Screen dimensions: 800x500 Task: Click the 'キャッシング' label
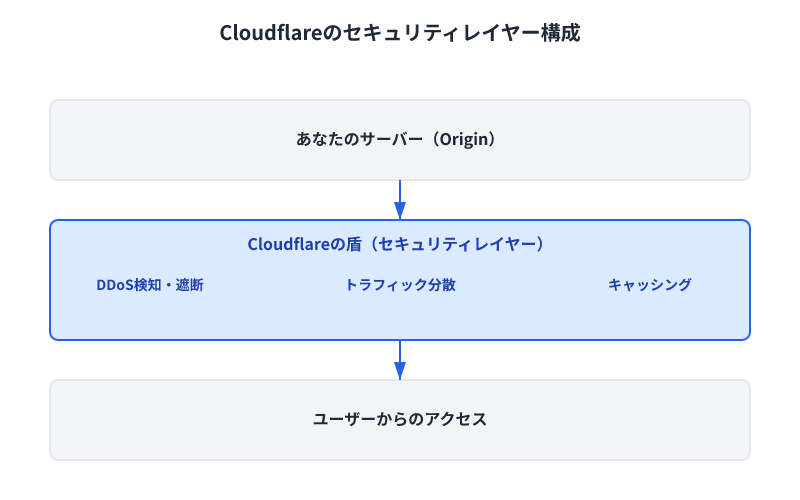tap(649, 285)
